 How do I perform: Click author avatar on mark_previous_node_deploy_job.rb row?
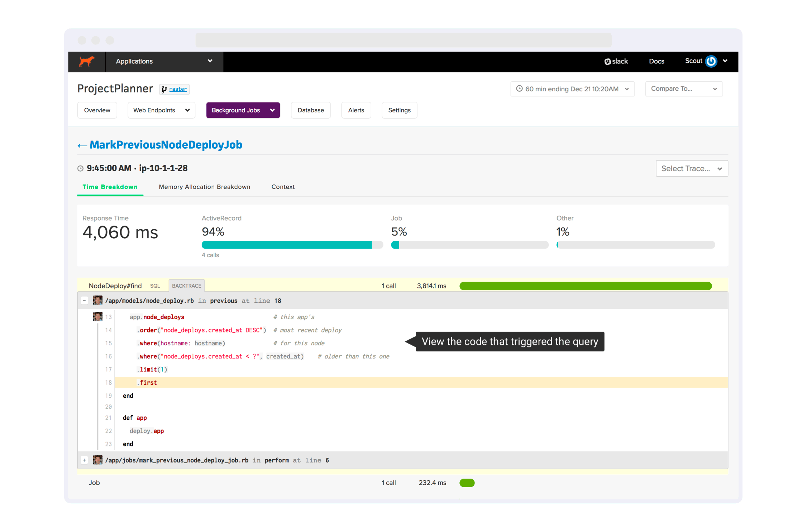click(97, 460)
